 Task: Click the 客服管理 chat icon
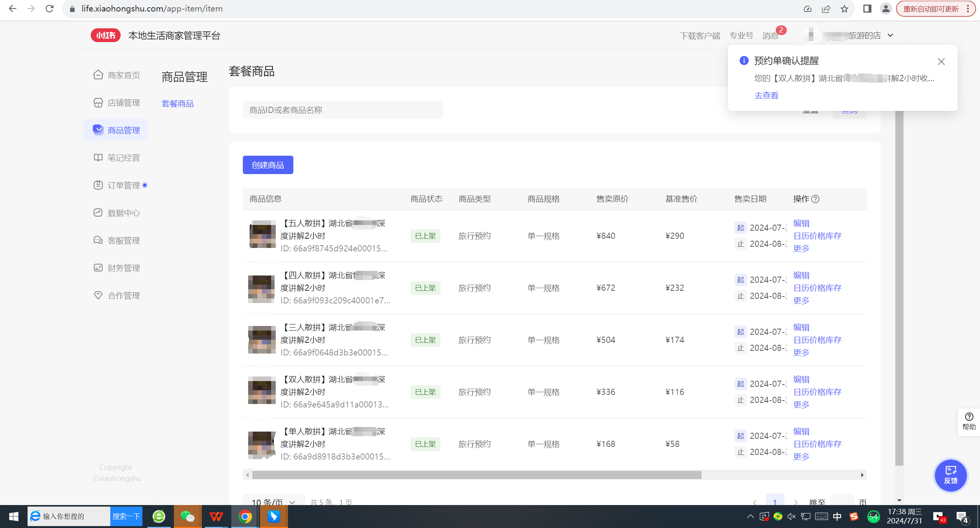[x=98, y=240]
